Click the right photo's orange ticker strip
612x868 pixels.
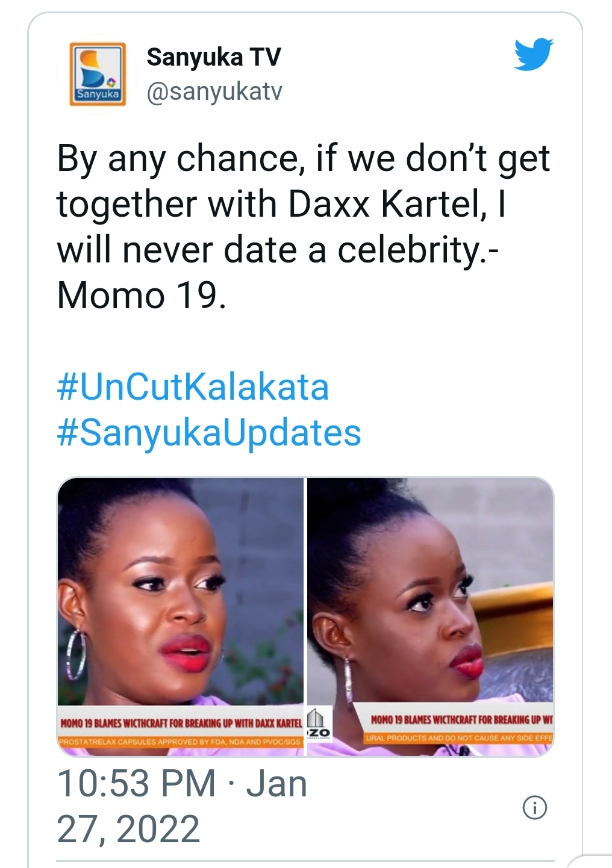coord(458,738)
